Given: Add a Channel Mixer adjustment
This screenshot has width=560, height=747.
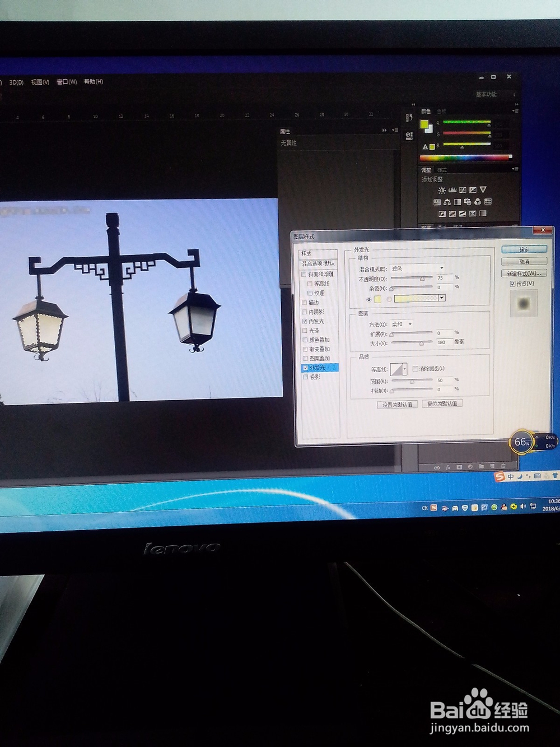Looking at the screenshot, I should point(478,202).
